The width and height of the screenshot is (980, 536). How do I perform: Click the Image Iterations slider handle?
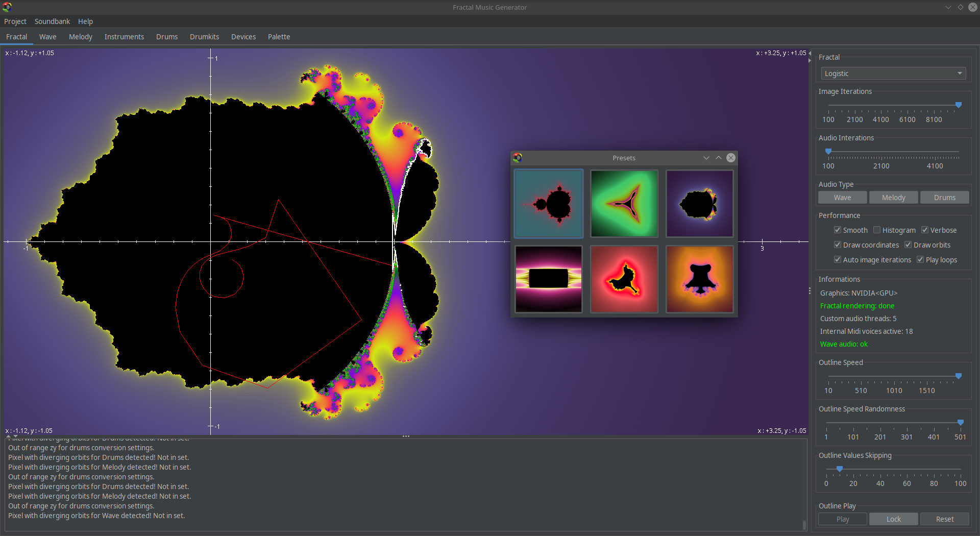pyautogui.click(x=959, y=105)
